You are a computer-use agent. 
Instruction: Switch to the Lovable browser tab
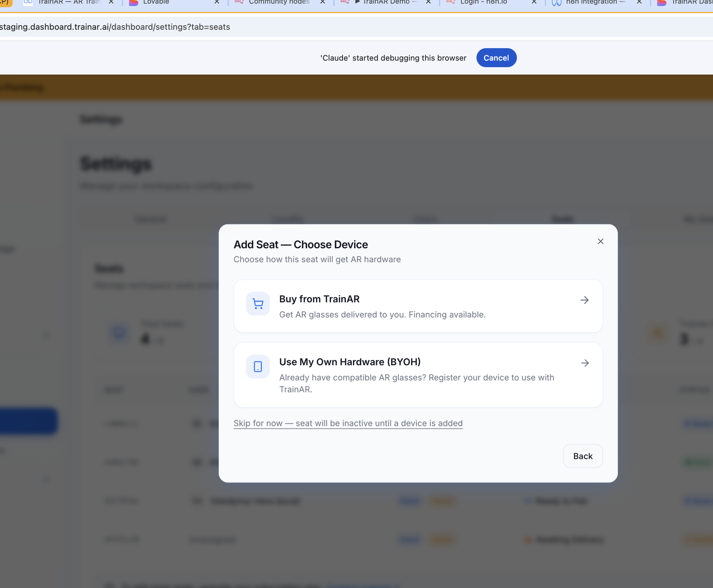[174, 3]
